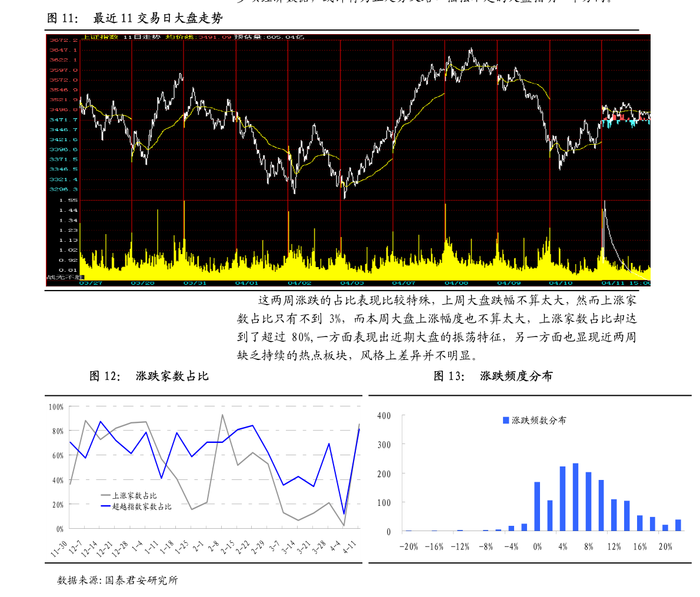Click the 均价线 average price label
Screen dimensions: 700x597
177,37
